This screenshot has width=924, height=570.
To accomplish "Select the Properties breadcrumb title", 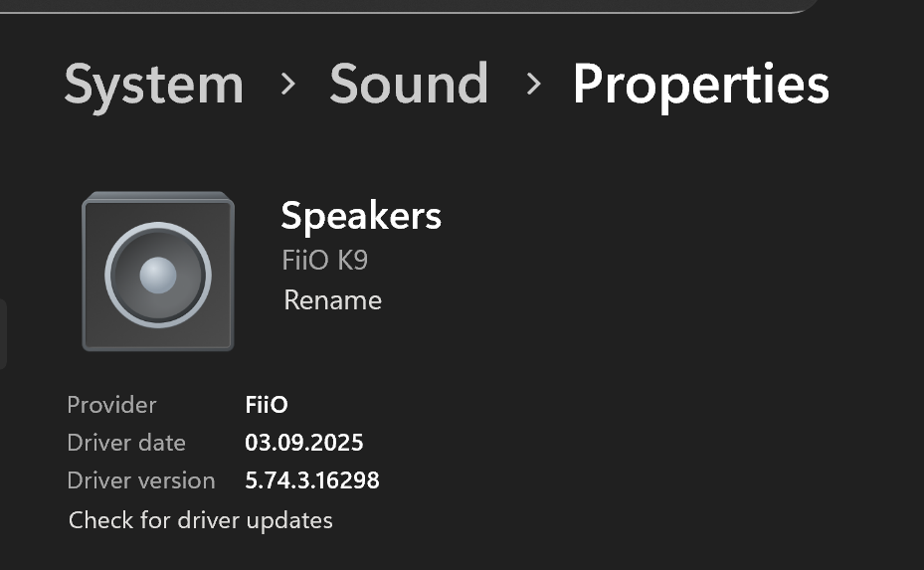I will (x=700, y=87).
